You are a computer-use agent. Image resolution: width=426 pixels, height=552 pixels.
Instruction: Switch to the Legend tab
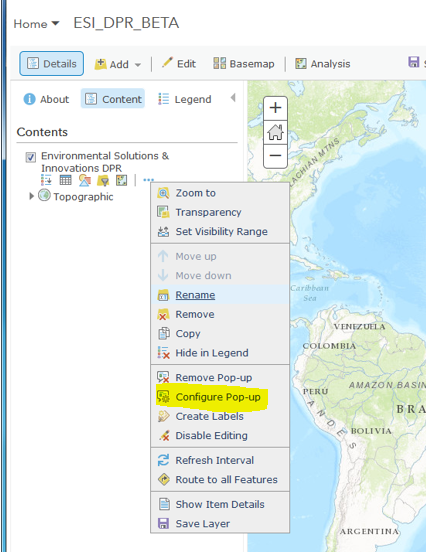pos(185,99)
